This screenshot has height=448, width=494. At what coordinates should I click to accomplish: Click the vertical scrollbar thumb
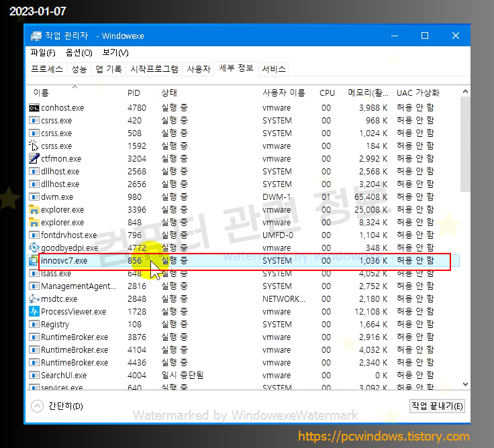click(465, 144)
